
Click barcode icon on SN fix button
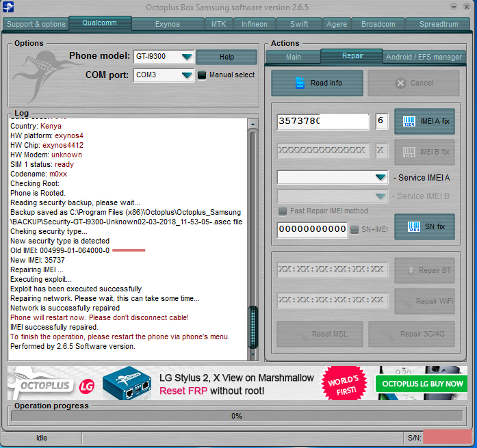pyautogui.click(x=414, y=226)
